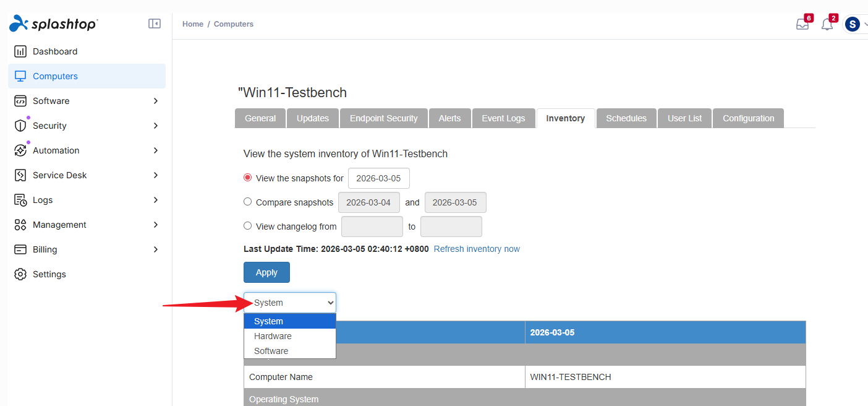The height and width of the screenshot is (406, 868).
Task: Click the Billing card icon
Action: pyautogui.click(x=20, y=249)
